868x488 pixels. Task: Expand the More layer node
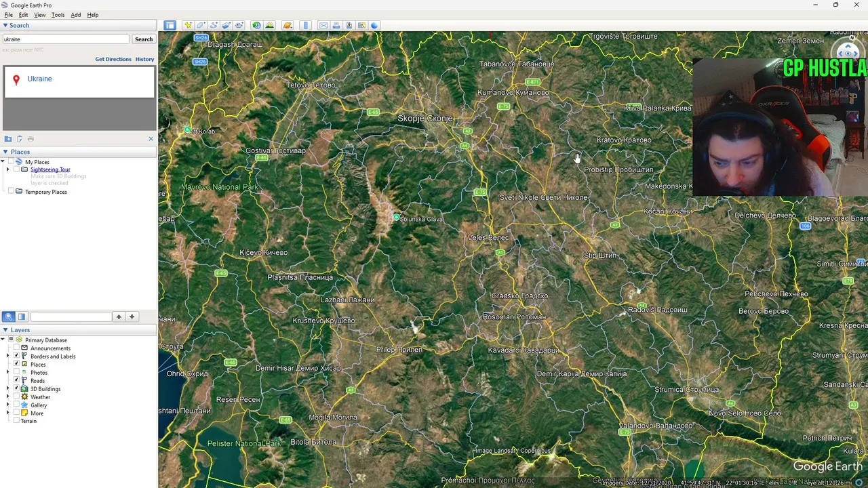[x=7, y=413]
